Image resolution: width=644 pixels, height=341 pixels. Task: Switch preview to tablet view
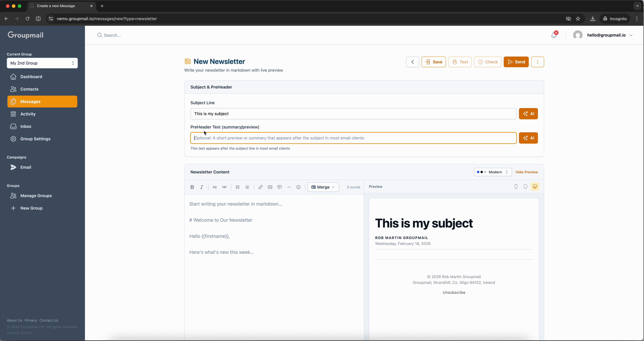(525, 186)
